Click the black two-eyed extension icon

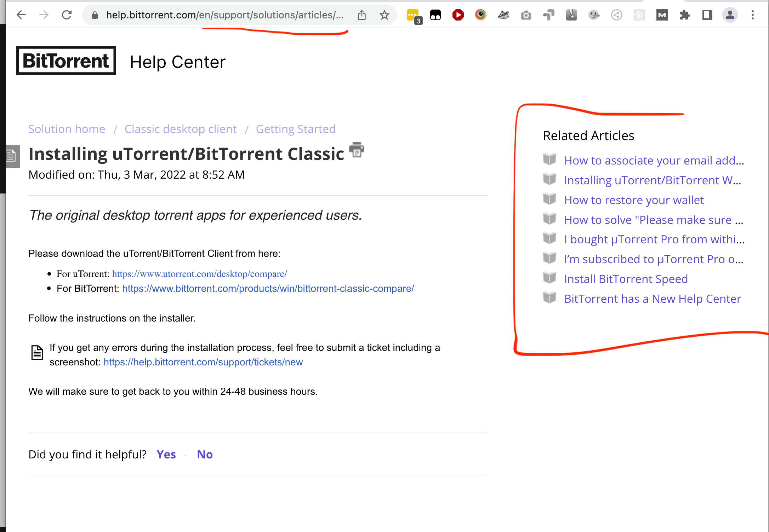coord(435,15)
